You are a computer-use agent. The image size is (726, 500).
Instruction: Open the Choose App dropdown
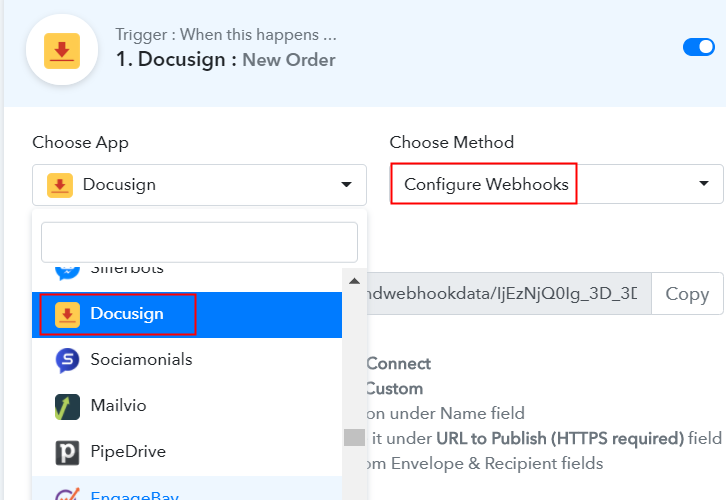[x=199, y=185]
